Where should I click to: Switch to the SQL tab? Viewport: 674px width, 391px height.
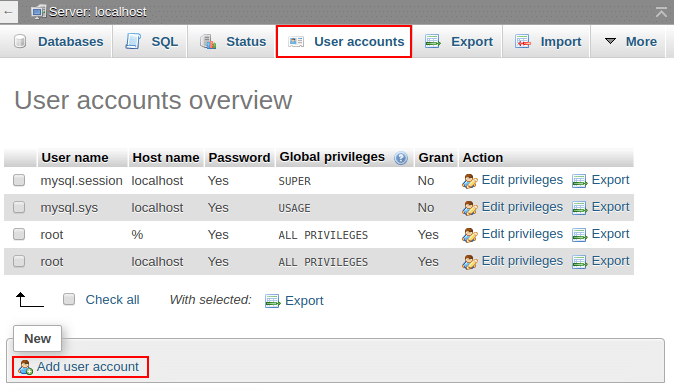point(165,42)
